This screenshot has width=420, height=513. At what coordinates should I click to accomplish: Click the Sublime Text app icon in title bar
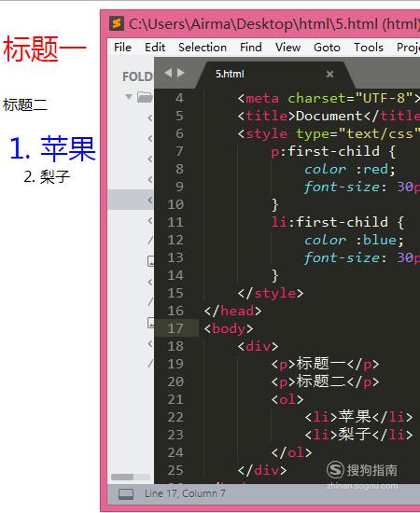117,23
